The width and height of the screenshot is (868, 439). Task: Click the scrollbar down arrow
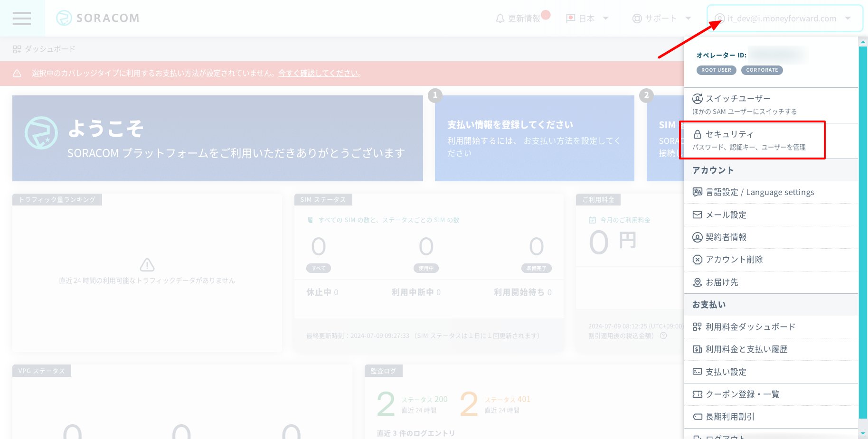click(863, 433)
